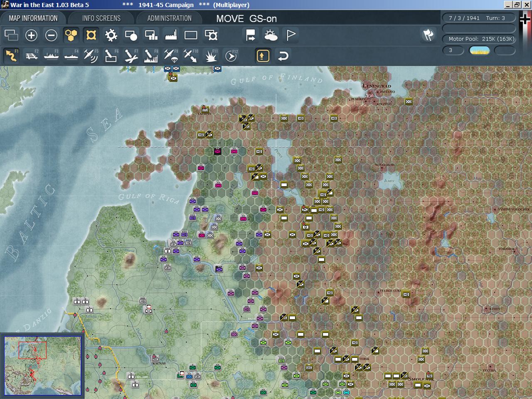
Task: Click the Novgorod city label
Action: (x=384, y=165)
